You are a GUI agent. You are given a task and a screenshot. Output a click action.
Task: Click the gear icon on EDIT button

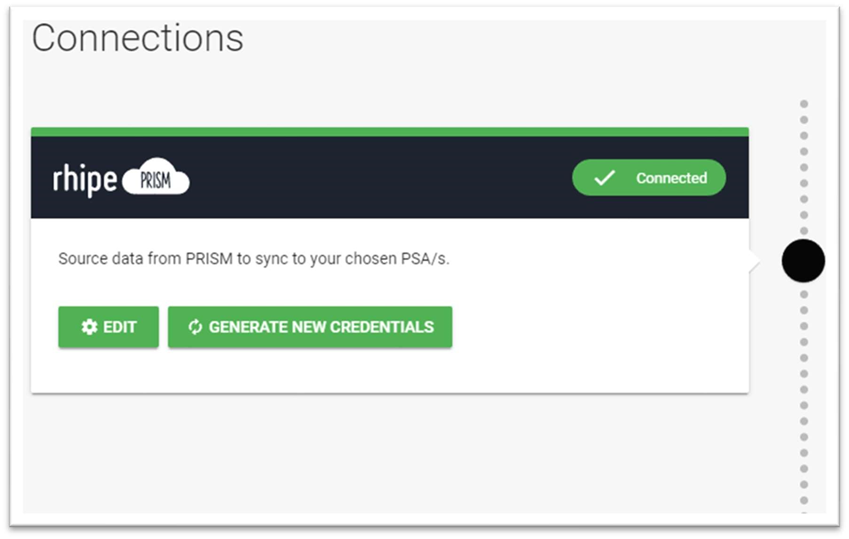(x=89, y=327)
